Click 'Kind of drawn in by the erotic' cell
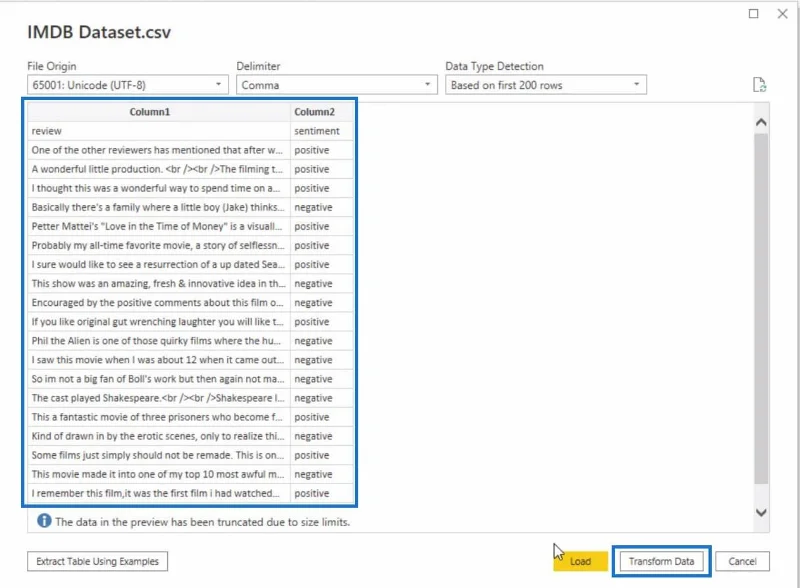 [x=159, y=436]
